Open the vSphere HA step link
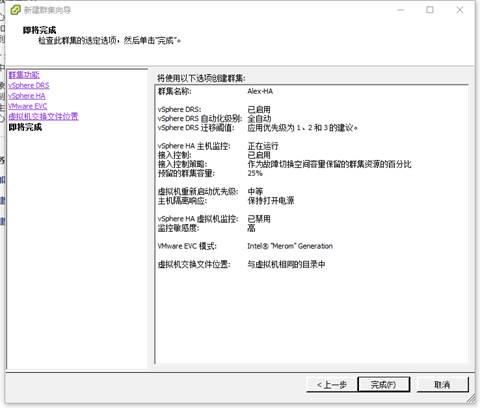 click(x=27, y=96)
